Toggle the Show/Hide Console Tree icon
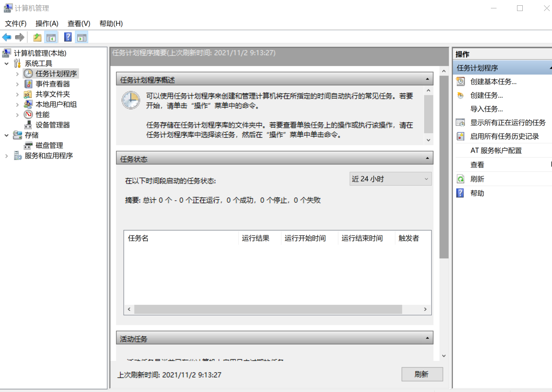This screenshot has height=392, width=552. click(x=51, y=37)
